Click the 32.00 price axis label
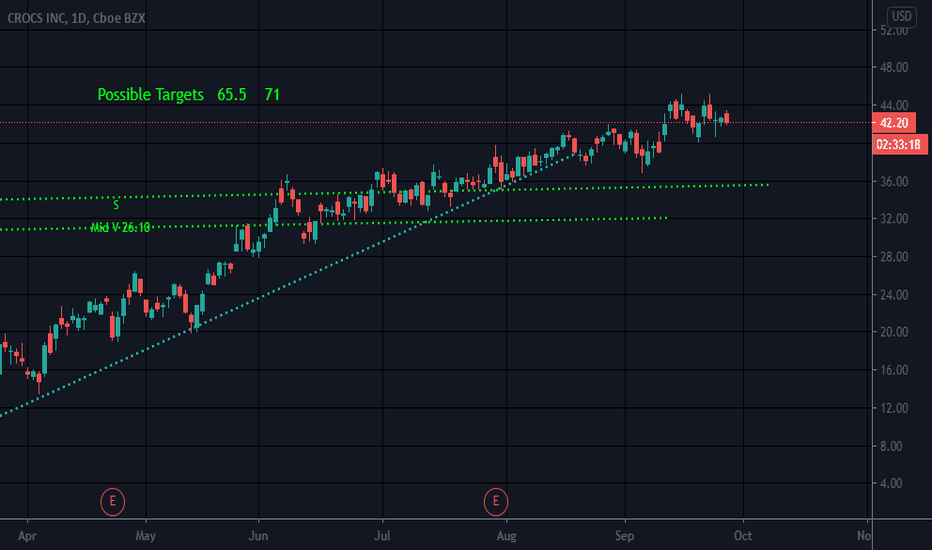932x550 pixels. click(x=894, y=219)
